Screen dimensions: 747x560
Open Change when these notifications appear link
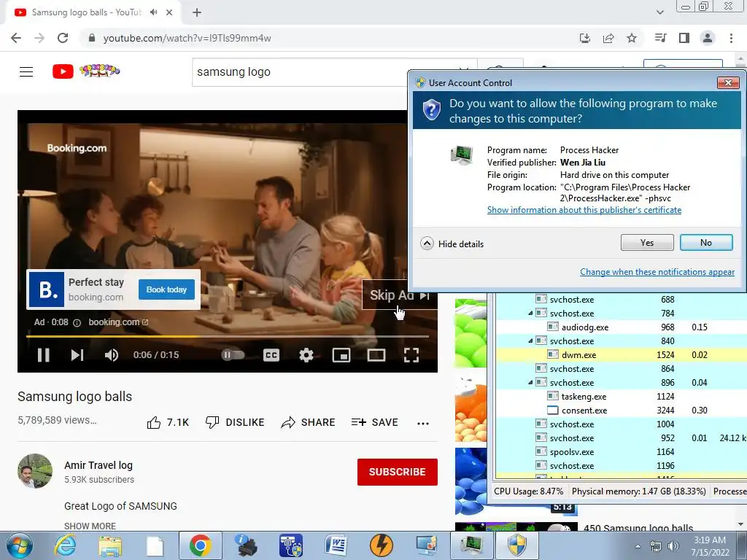(x=657, y=272)
